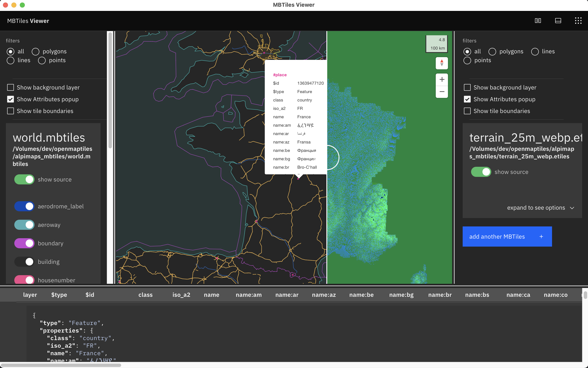Select the polygons radio button filter
Image resolution: width=588 pixels, height=368 pixels.
pos(36,51)
